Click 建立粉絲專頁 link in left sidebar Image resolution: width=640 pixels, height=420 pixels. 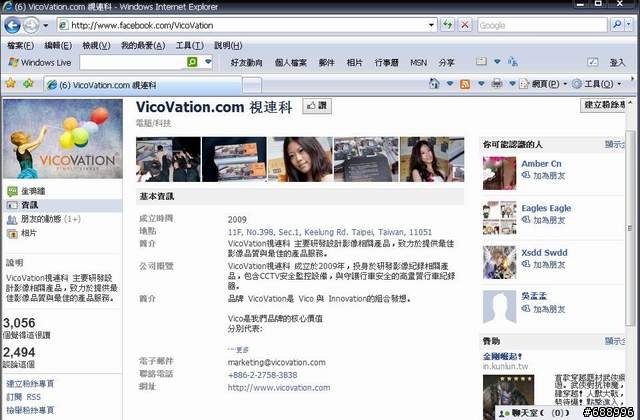point(30,384)
